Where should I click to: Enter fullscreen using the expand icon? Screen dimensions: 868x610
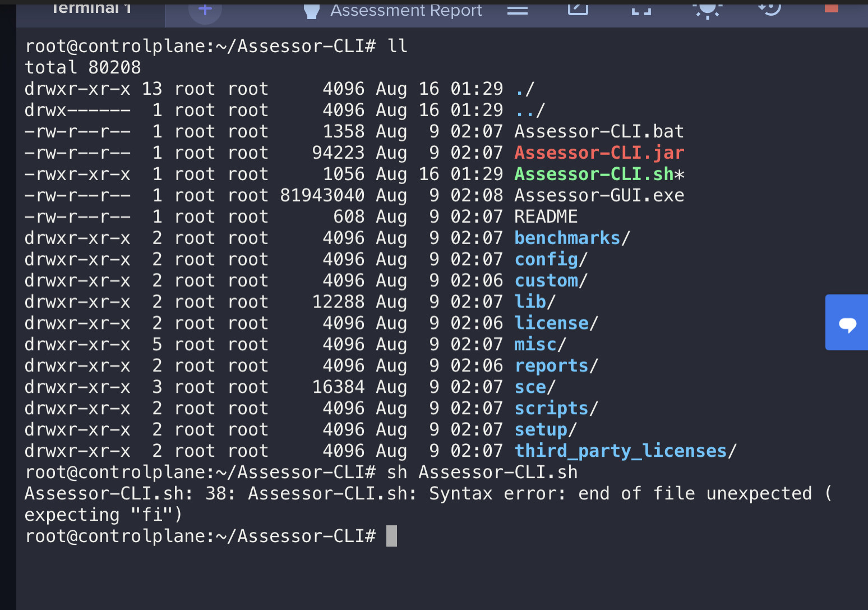click(640, 9)
